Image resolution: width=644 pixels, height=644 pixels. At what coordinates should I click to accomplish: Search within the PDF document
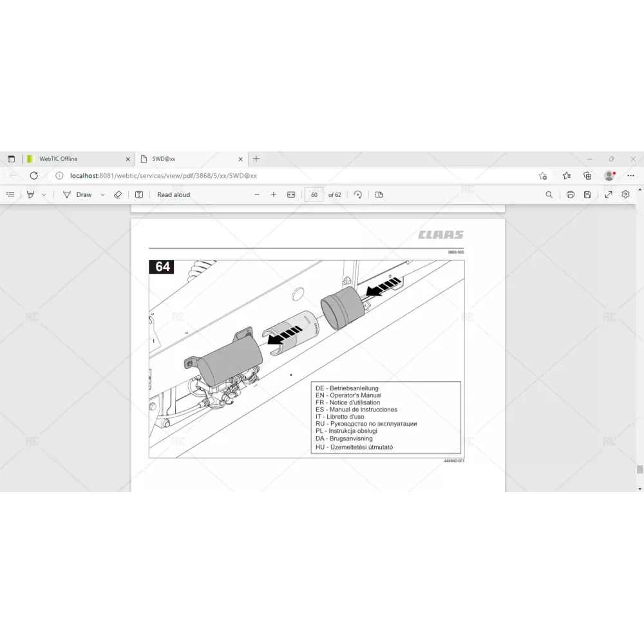click(x=549, y=194)
